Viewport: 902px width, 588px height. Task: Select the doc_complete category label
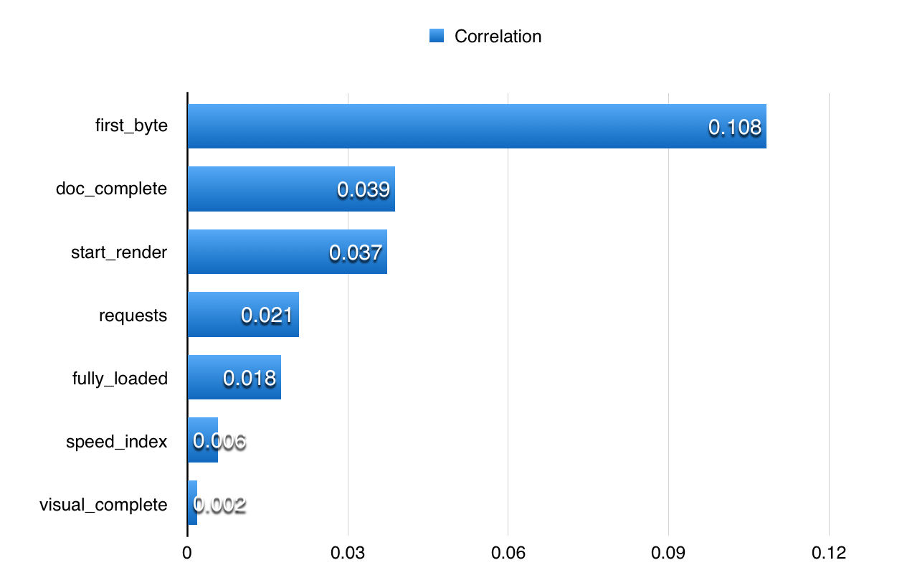(111, 189)
